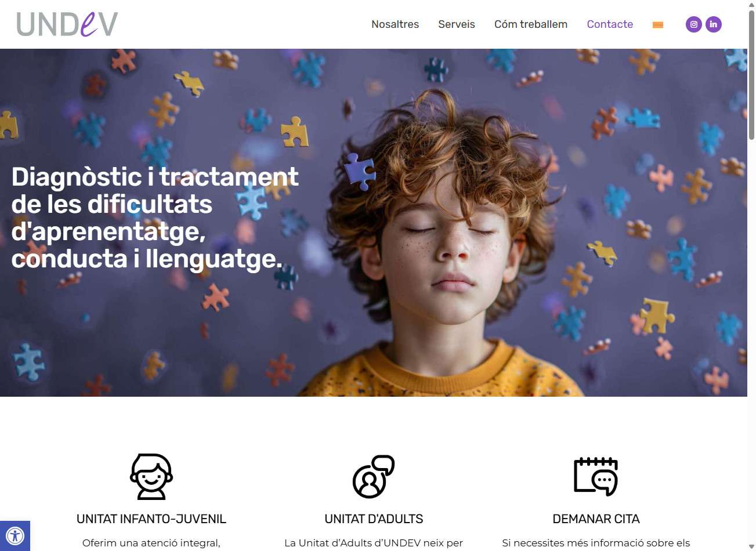Screen dimensions: 756x551
Task: Click the hero headline Diagnòstic i tractament
Action: pyautogui.click(x=155, y=176)
